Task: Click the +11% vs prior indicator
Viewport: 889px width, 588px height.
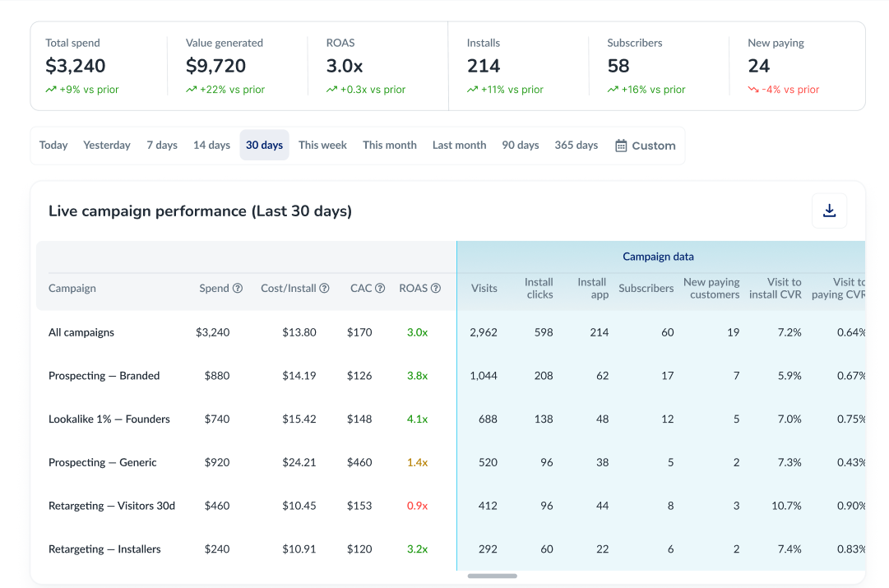Action: pos(505,90)
